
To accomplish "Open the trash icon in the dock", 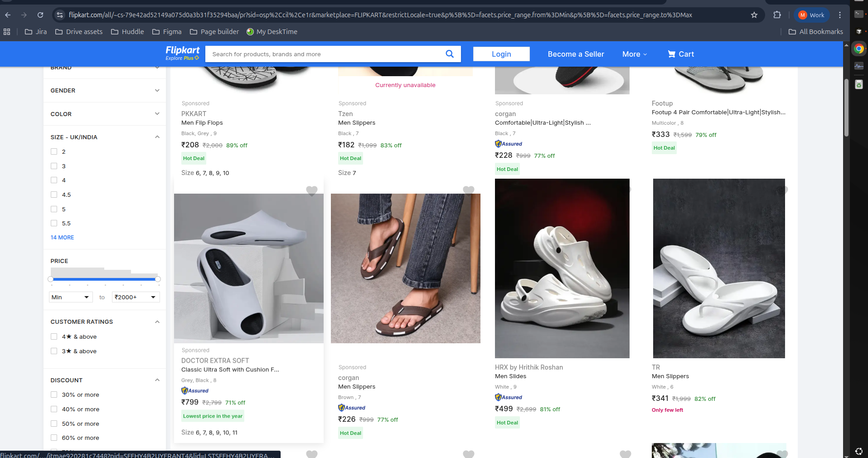I will [x=859, y=84].
